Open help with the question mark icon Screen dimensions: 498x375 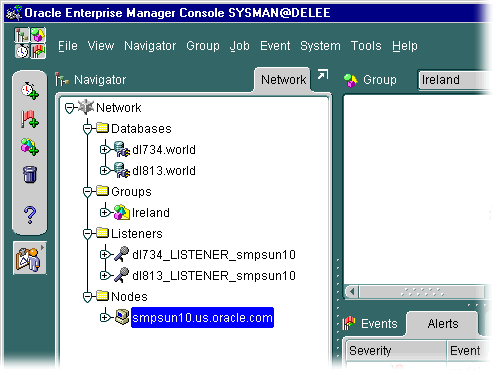(x=30, y=214)
